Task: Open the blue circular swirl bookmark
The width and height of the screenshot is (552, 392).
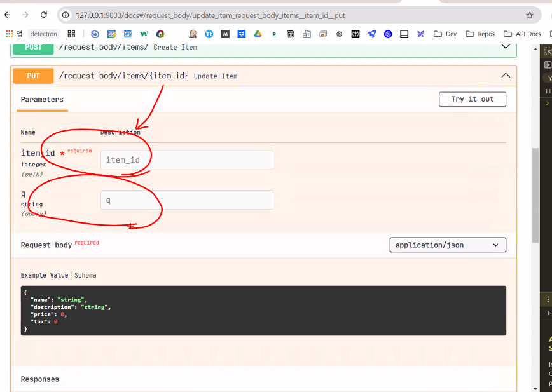Action: click(x=388, y=34)
